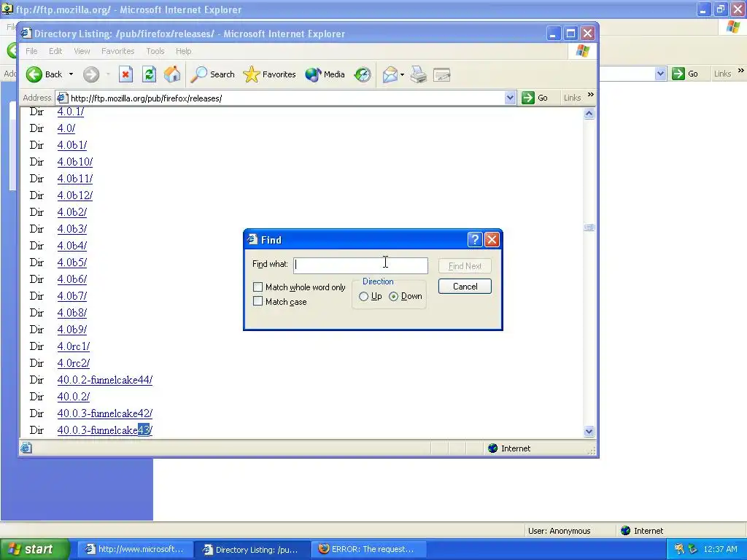Click the address bar URL field
The height and width of the screenshot is (560, 747).
coord(287,98)
